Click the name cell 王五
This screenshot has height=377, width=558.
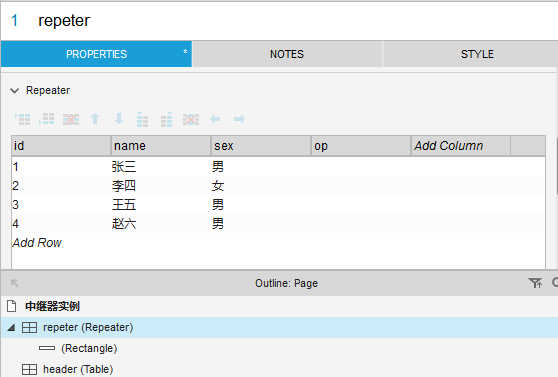click(161, 205)
